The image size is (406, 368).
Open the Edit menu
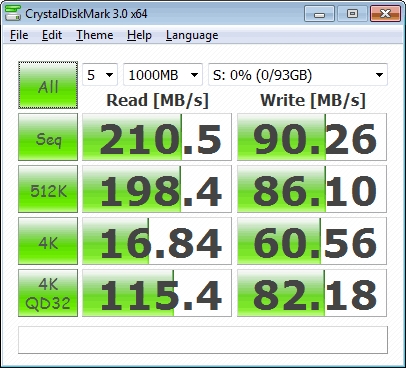coord(52,35)
